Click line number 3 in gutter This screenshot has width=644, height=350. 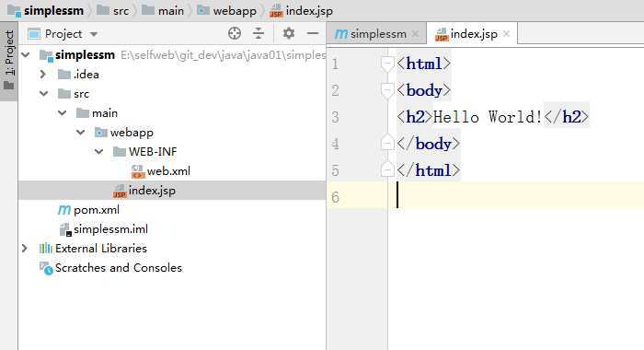pos(335,117)
